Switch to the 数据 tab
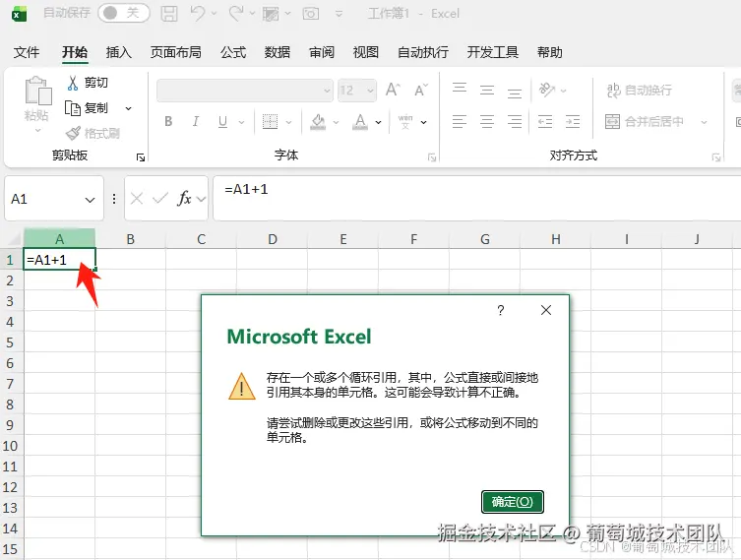Viewport: 741px width, 560px height. (278, 52)
